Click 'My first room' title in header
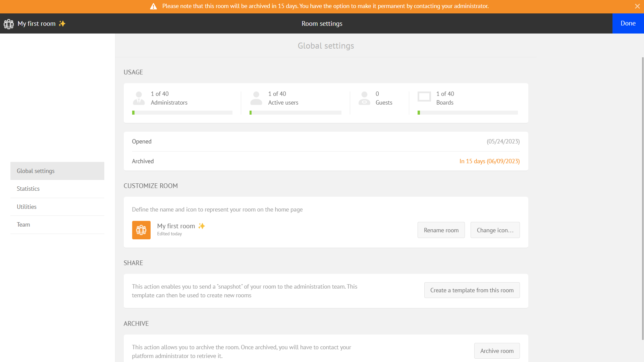Image resolution: width=644 pixels, height=362 pixels. (37, 23)
